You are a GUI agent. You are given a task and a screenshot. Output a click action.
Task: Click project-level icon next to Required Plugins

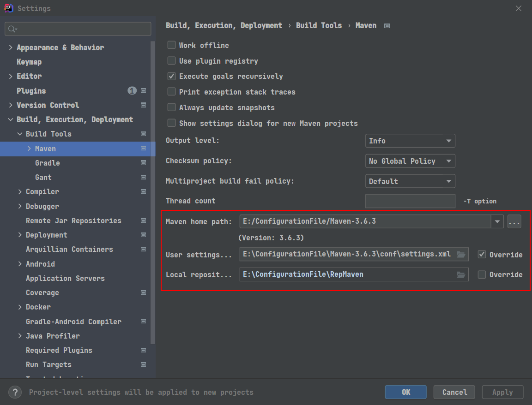144,350
